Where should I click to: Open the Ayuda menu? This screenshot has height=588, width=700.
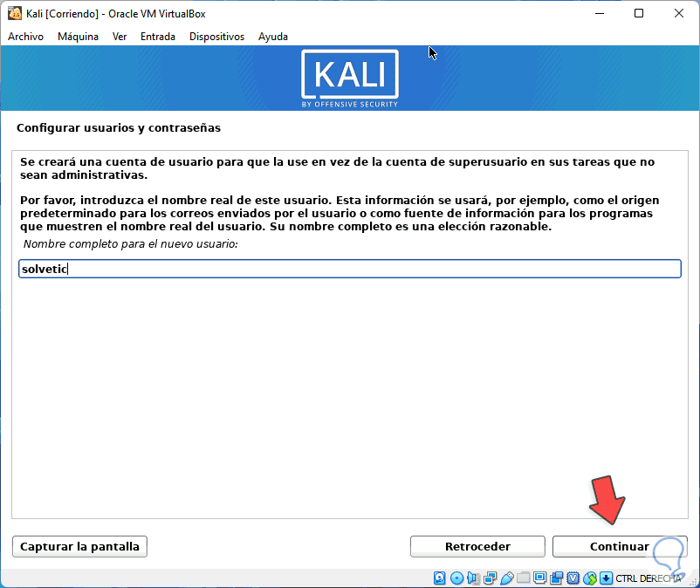coord(273,37)
